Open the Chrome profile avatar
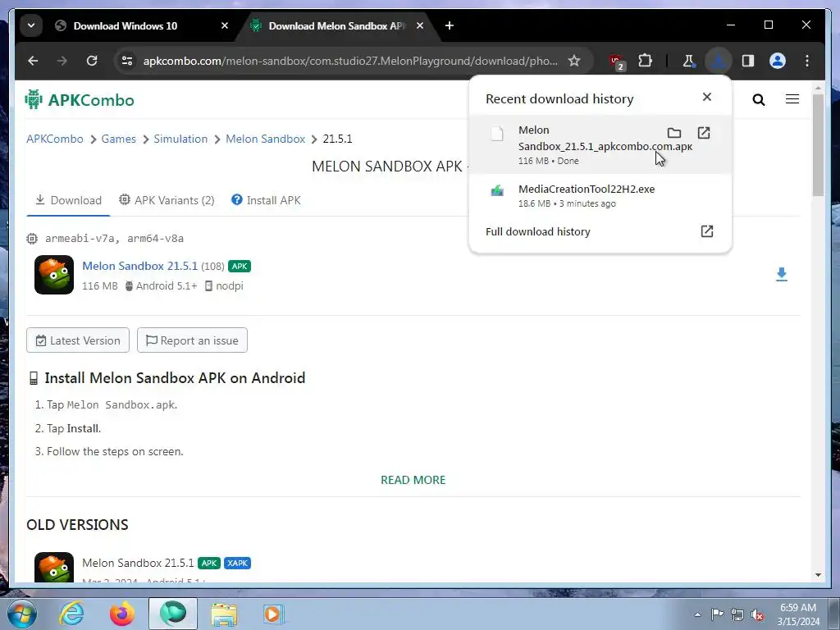 coord(778,61)
